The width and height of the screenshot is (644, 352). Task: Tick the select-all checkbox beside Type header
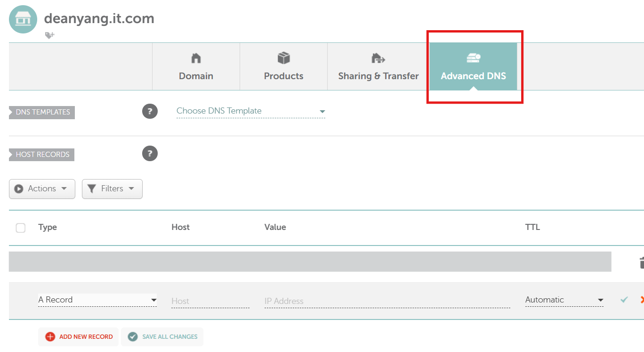coord(21,228)
